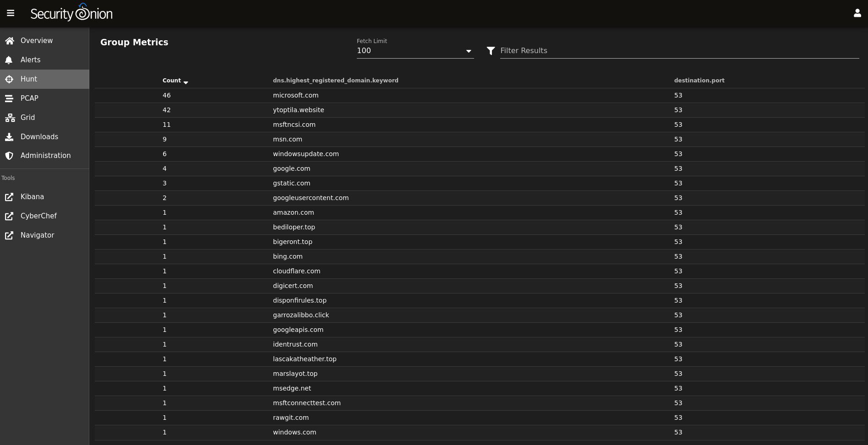Click the Downloads arrow icon

9,137
